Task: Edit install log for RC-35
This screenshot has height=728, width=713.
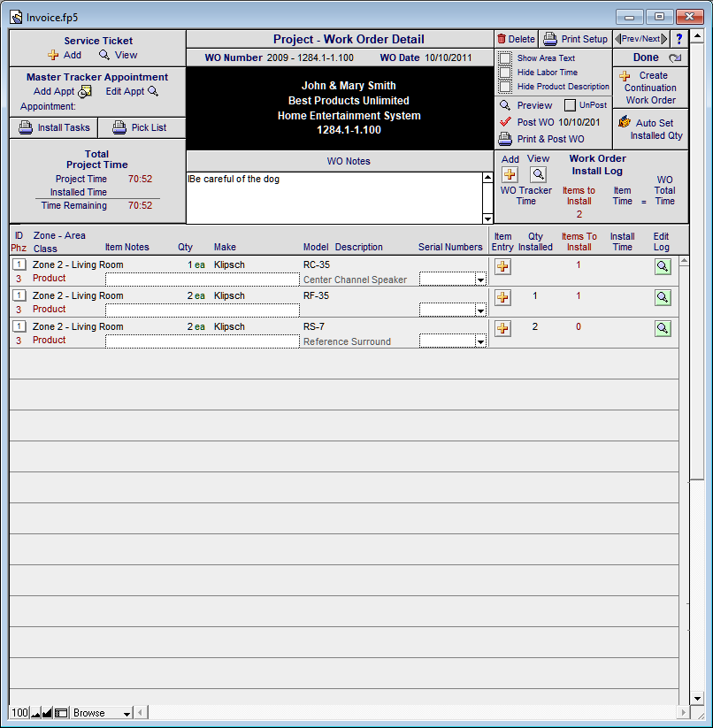Action: coord(663,266)
